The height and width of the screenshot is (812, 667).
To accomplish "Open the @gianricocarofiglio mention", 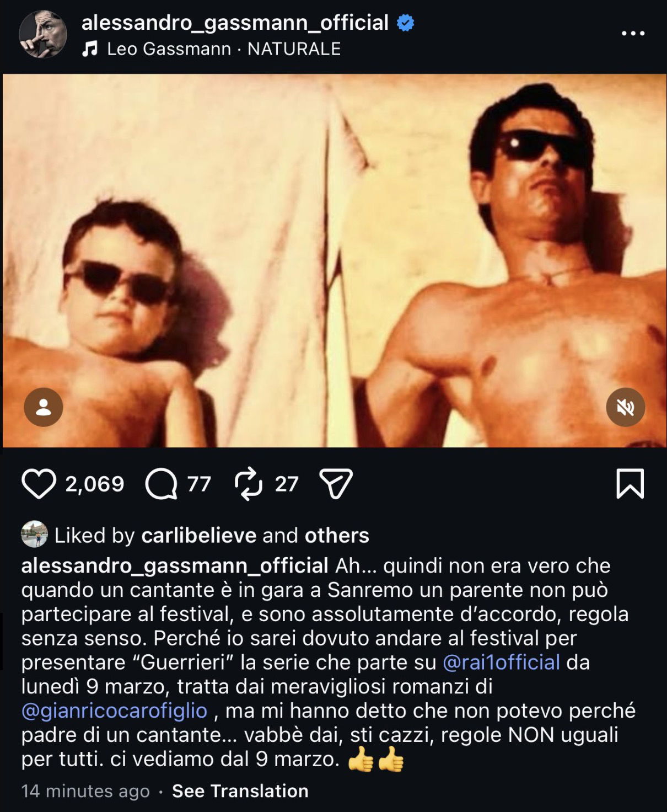I will pyautogui.click(x=114, y=710).
